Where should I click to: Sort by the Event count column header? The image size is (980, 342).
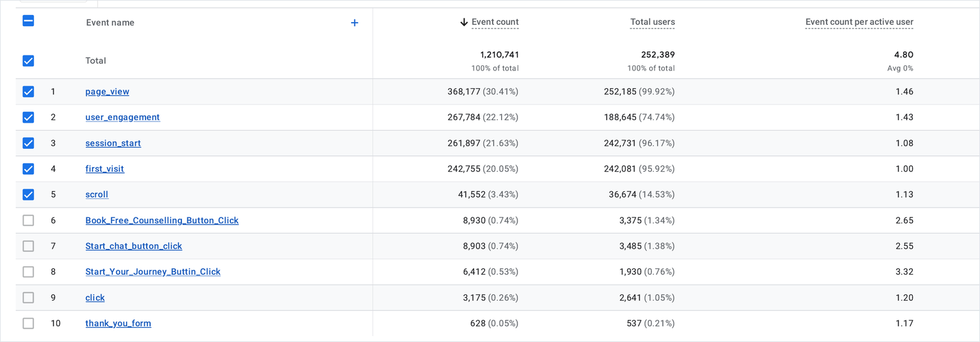tap(495, 22)
